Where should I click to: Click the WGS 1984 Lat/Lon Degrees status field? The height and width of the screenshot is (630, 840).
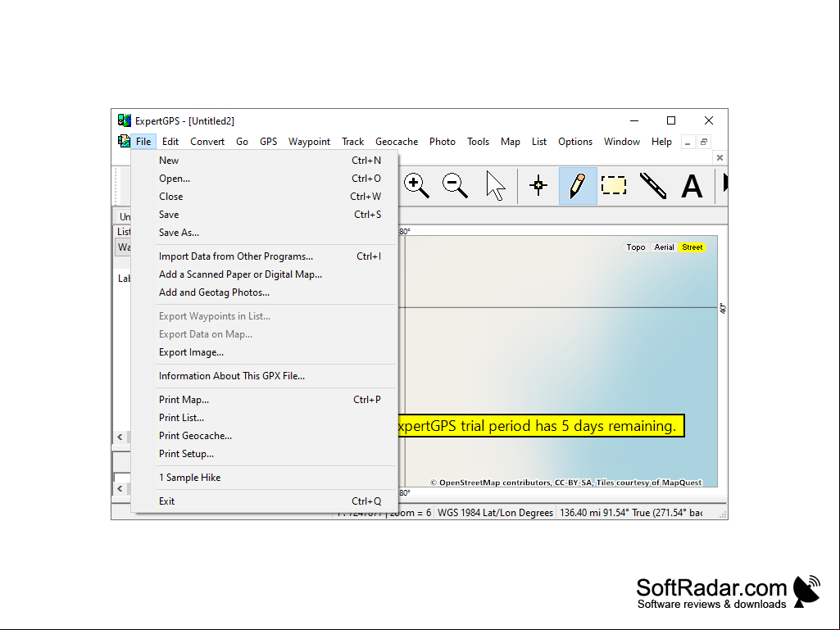(495, 513)
